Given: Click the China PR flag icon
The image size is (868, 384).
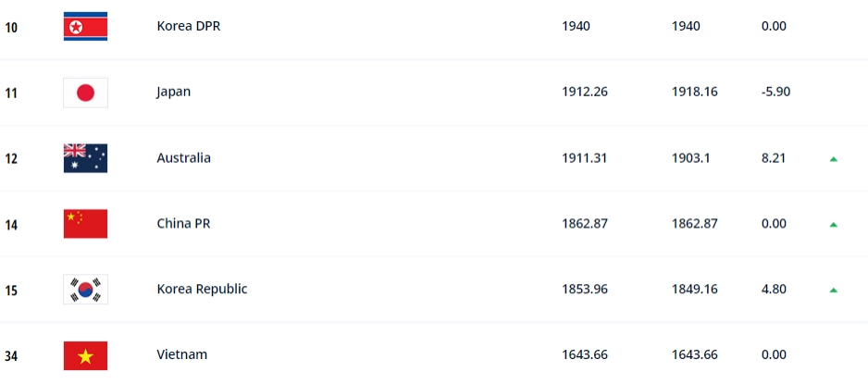Looking at the screenshot, I should (x=85, y=224).
